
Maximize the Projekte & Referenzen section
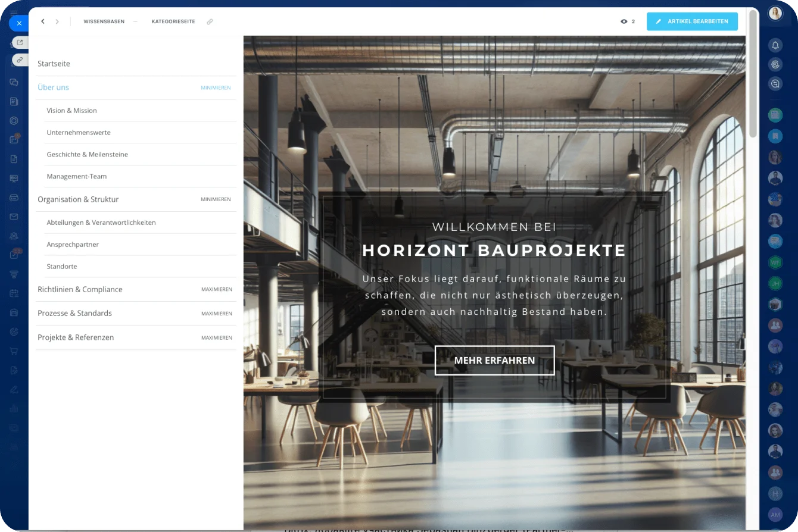click(216, 337)
